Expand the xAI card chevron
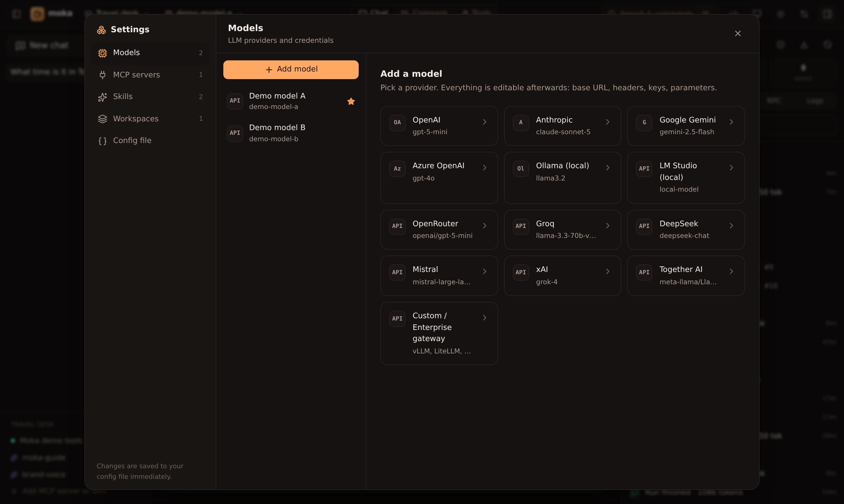The width and height of the screenshot is (844, 504). coord(608,271)
